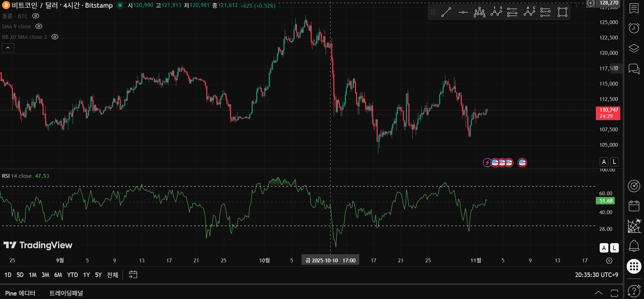Select the fib tool left of the A-C wave tool
Viewport: 644px width, 299px height.
(512, 12)
